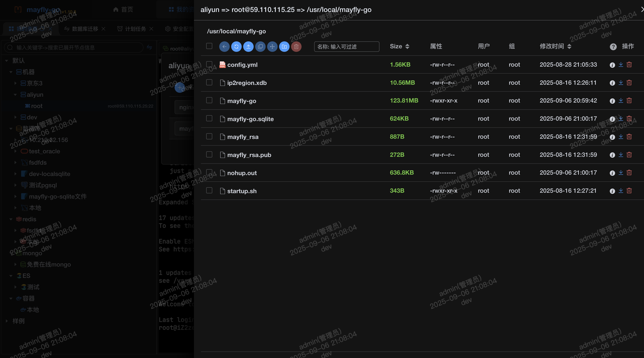Delete mayfly_rsa.pub
This screenshot has height=358, width=644.
[x=629, y=154]
